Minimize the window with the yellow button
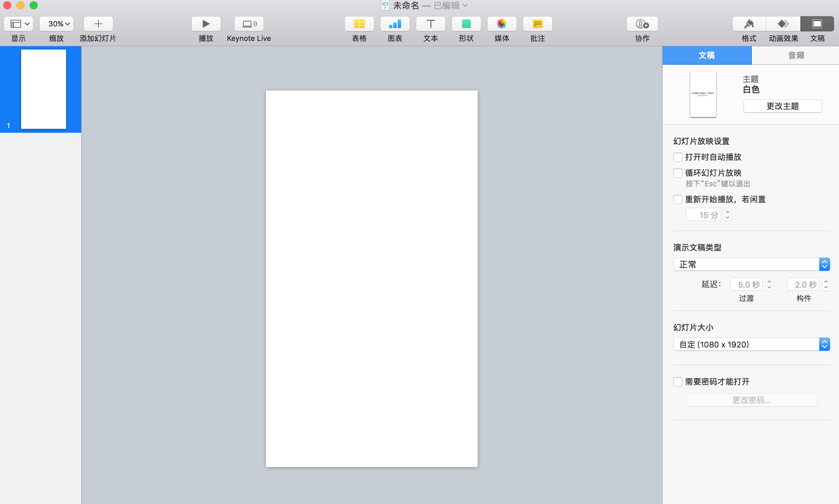This screenshot has height=504, width=839. 20,5
